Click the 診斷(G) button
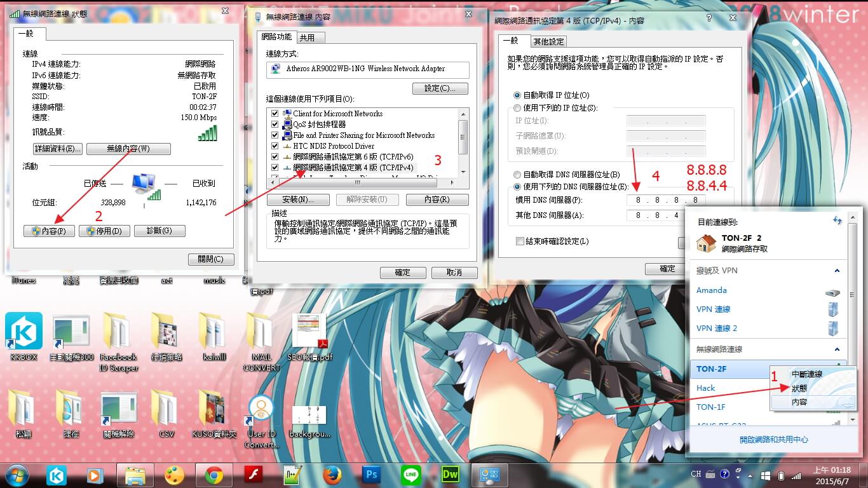868x488 pixels. coord(159,231)
